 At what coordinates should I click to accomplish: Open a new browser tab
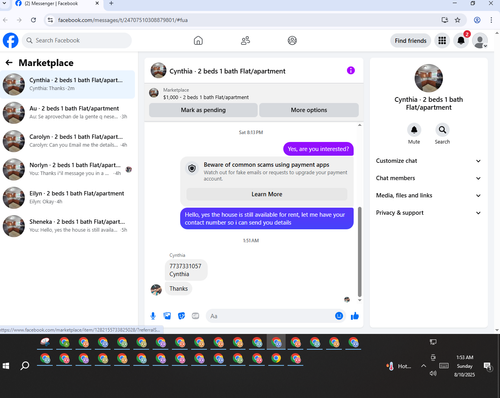point(111,3)
